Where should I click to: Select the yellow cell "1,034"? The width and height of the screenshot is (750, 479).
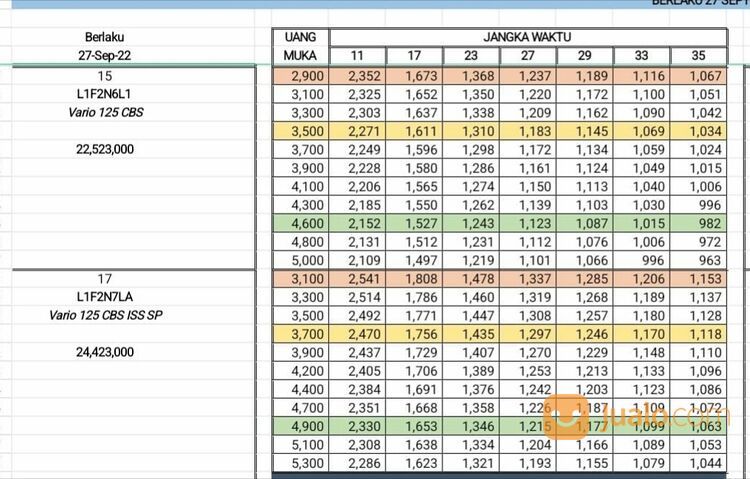point(699,131)
